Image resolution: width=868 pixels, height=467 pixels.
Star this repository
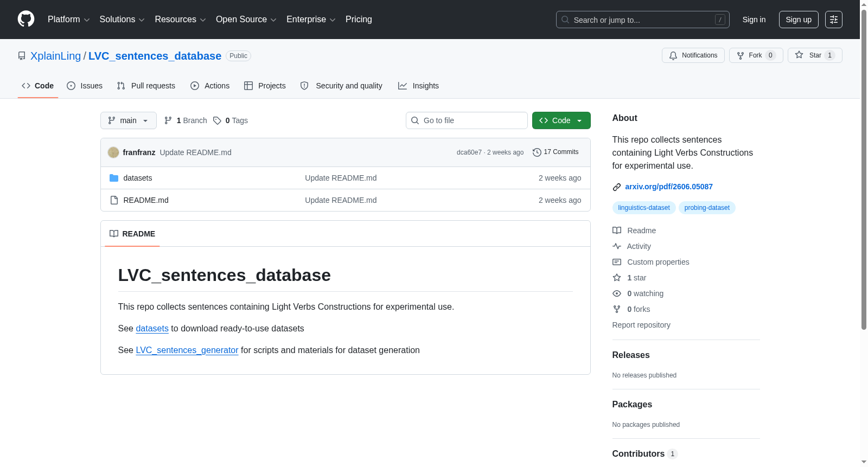click(x=814, y=55)
